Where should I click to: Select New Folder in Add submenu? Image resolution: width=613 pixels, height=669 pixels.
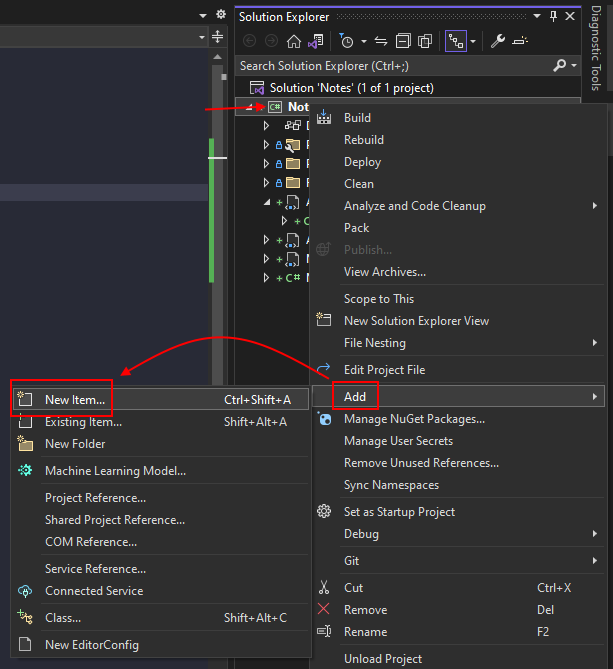(161, 444)
